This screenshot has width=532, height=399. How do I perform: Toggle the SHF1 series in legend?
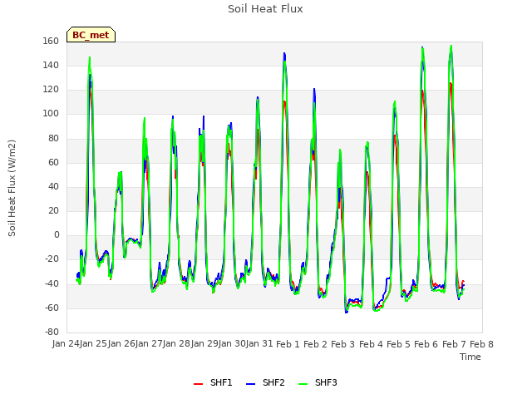pos(213,382)
